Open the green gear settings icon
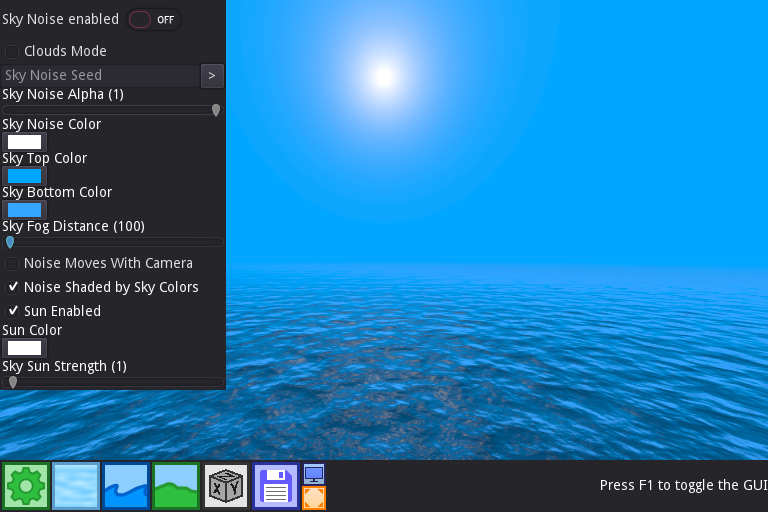The height and width of the screenshot is (512, 768). tap(25, 486)
